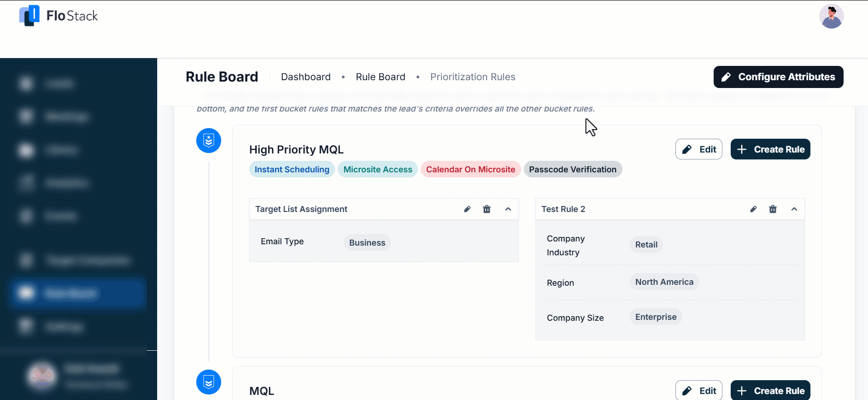Click the FloStack logo

pos(59,16)
